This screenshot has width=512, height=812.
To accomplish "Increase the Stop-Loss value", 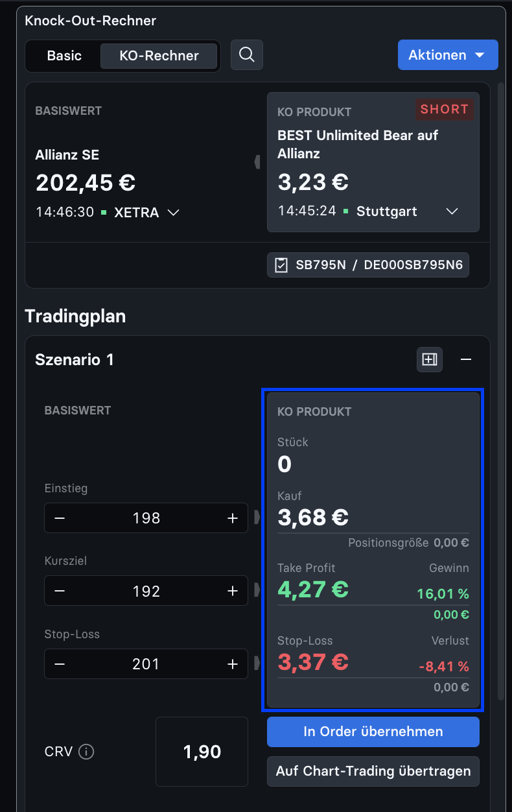I will click(233, 664).
